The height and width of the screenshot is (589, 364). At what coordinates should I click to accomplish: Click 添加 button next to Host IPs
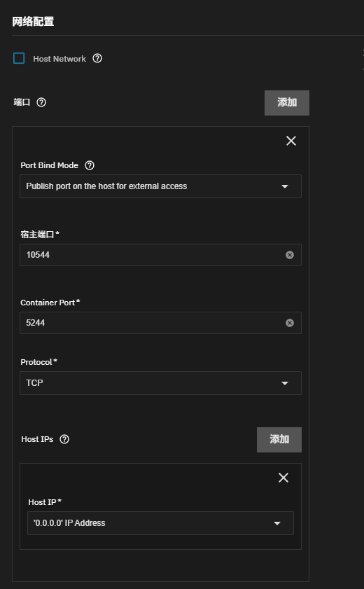(x=279, y=440)
